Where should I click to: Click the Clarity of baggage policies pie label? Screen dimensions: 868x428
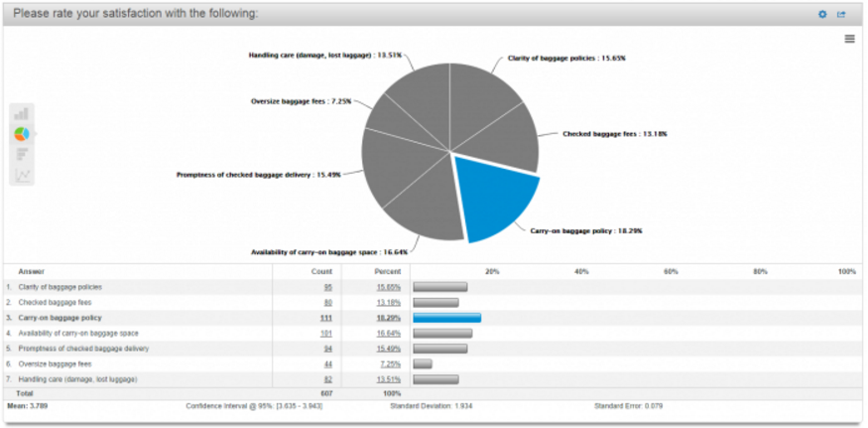(x=565, y=59)
